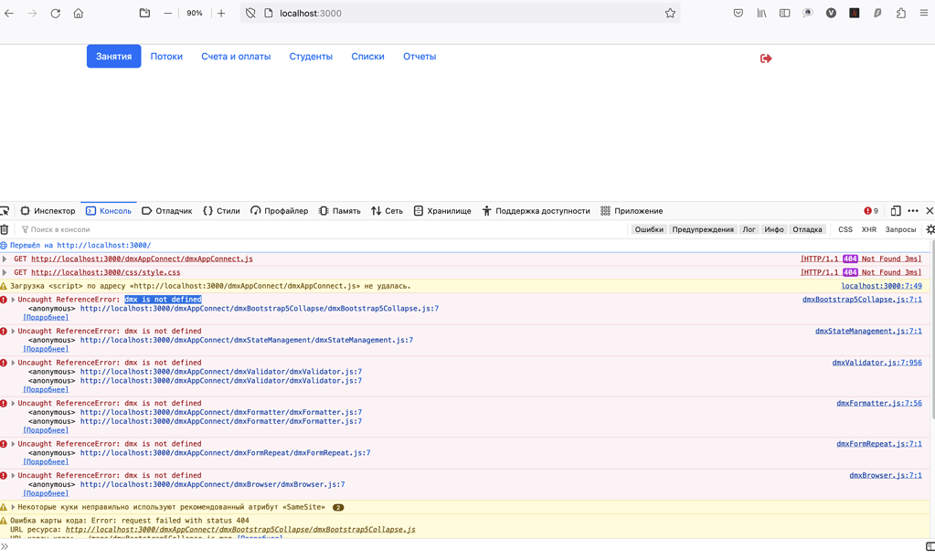The width and height of the screenshot is (935, 560).
Task: Toggle the Предупреждения console filter
Action: coord(702,230)
